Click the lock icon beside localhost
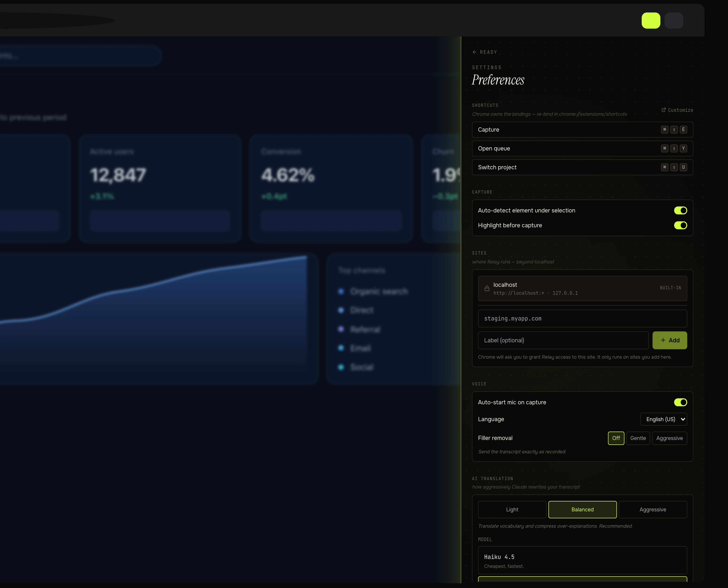Screen dimensions: 728x588 (487, 288)
